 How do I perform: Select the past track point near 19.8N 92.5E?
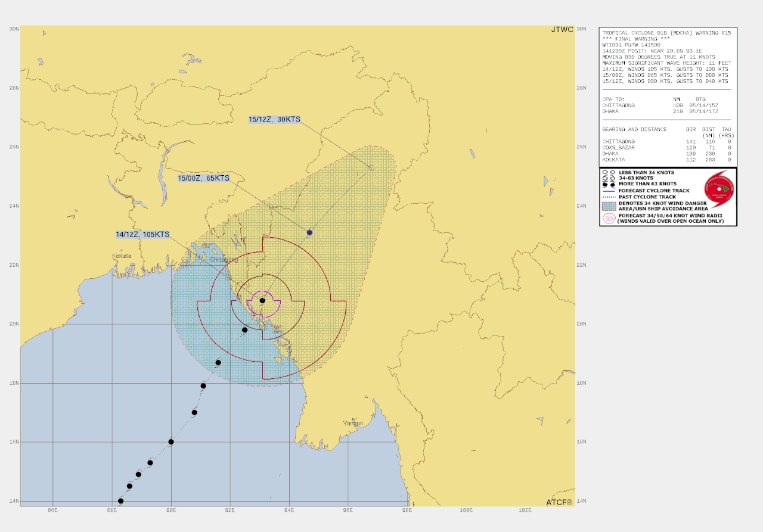pyautogui.click(x=244, y=329)
